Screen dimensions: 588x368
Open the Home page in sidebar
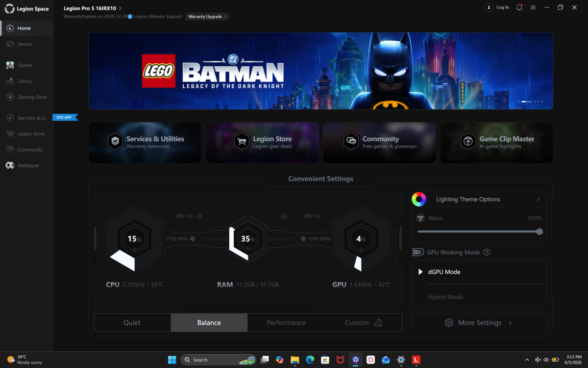27,28
